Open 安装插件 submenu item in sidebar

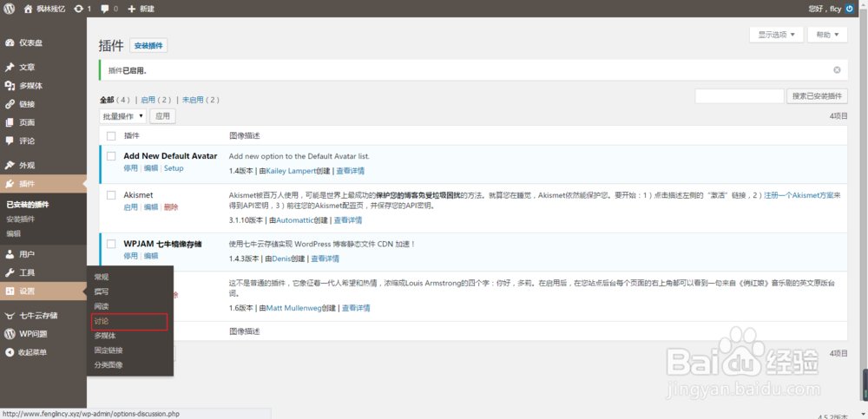point(21,219)
